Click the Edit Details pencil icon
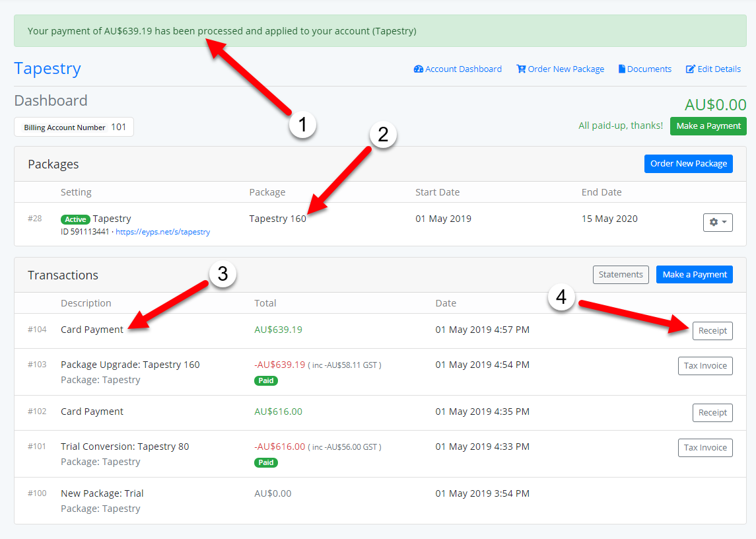The width and height of the screenshot is (756, 539). [x=691, y=69]
